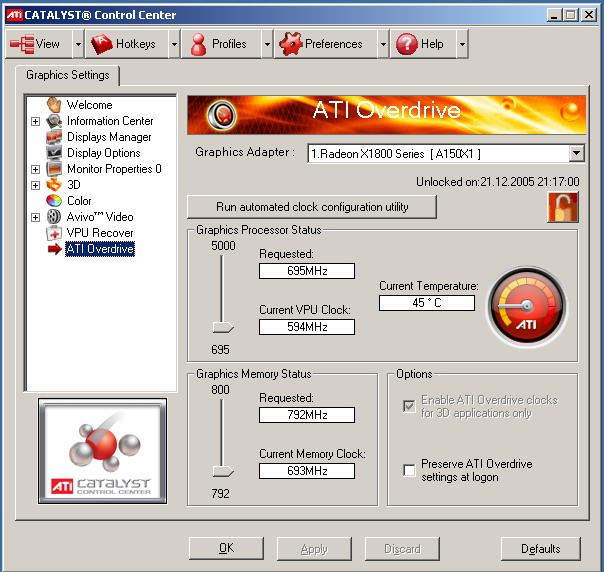Click the Welcome hand icon
Screen dimensions: 604x572
click(54, 105)
